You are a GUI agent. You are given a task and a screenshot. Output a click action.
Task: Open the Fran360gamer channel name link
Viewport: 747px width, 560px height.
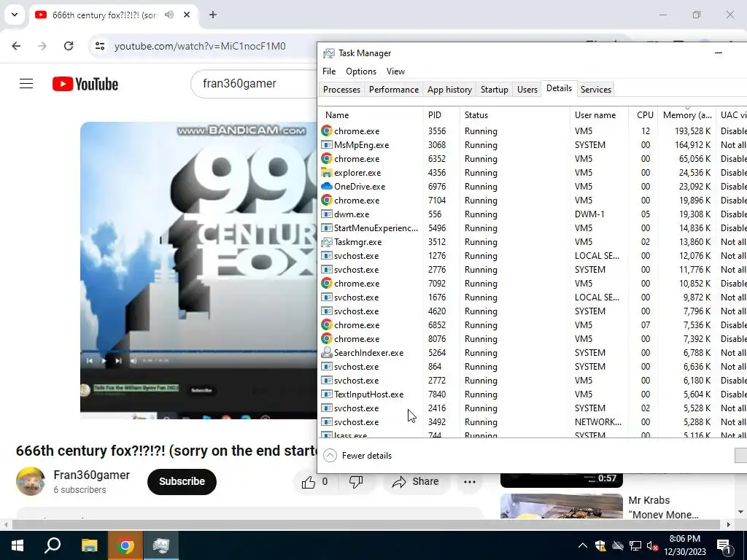tap(91, 475)
